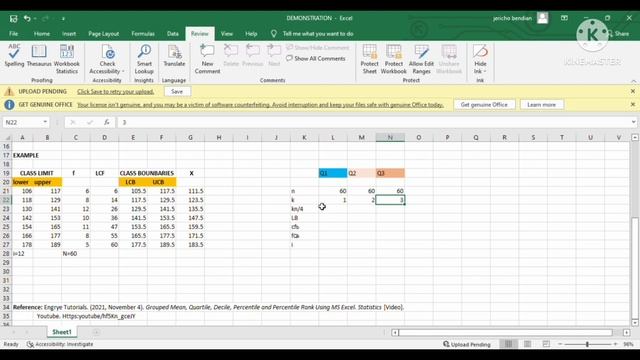The image size is (640, 360).
Task: Open the Formulas tab
Action: (143, 34)
